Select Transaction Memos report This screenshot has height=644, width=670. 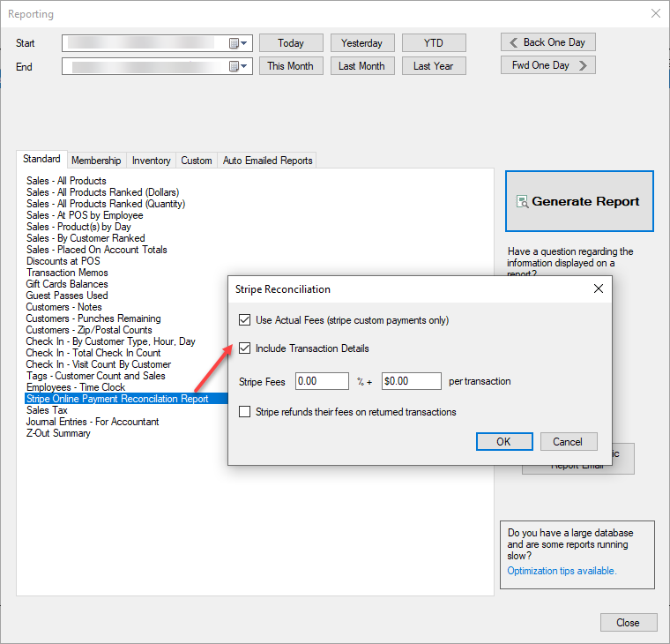pyautogui.click(x=67, y=273)
